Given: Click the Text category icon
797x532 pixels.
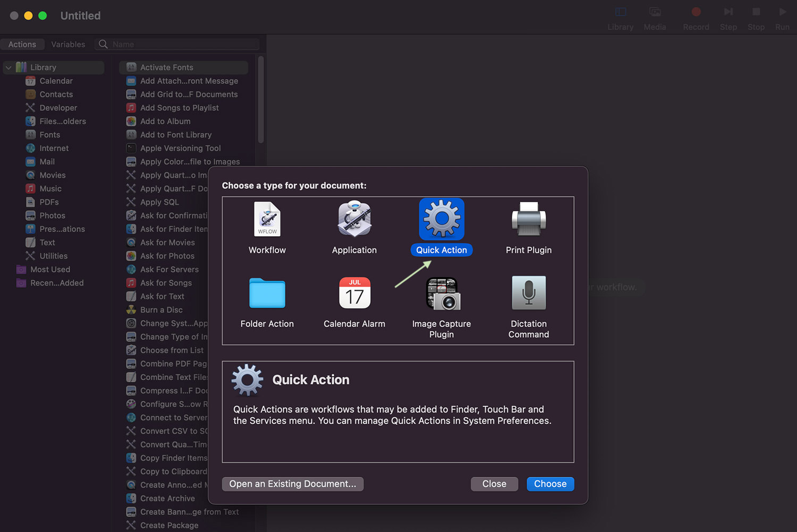Looking at the screenshot, I should tap(31, 243).
